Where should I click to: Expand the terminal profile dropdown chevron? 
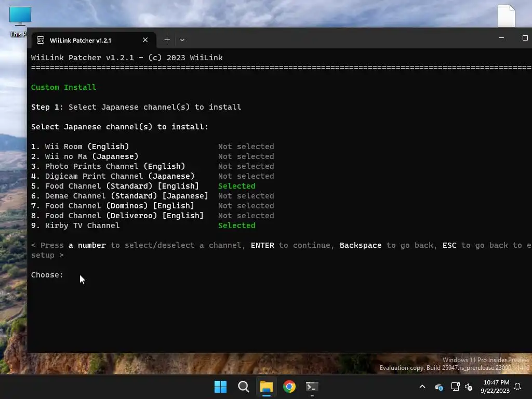pyautogui.click(x=182, y=40)
